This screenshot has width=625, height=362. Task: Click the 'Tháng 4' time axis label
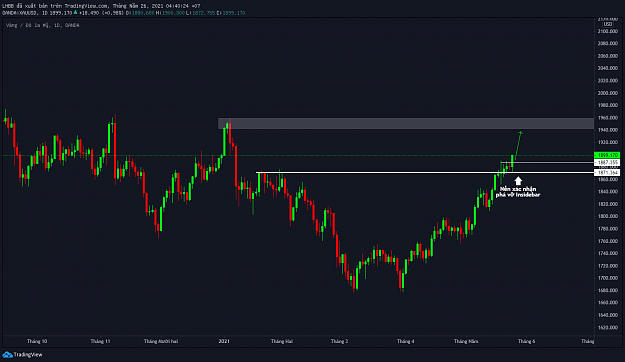point(405,341)
